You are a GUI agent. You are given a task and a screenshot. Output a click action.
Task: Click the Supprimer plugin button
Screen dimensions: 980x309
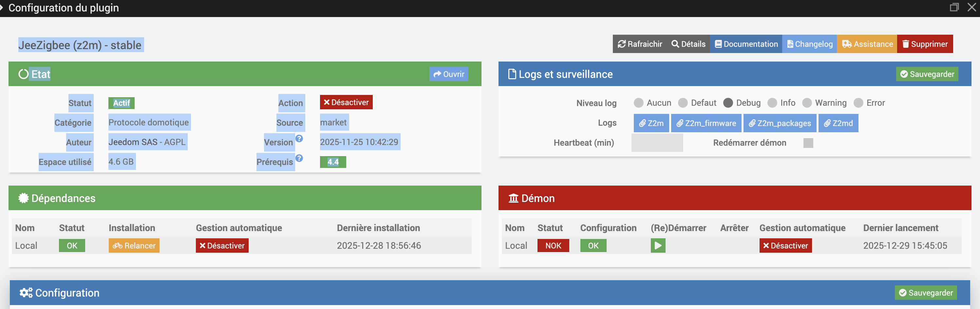coord(925,44)
